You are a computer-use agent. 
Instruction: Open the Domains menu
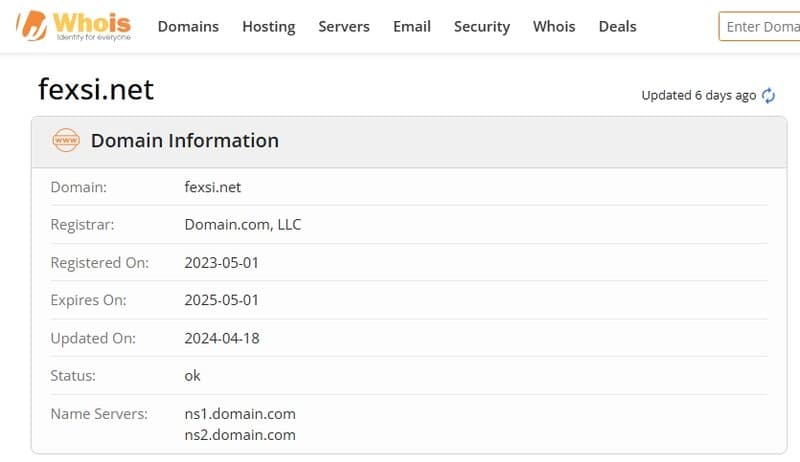tap(188, 27)
